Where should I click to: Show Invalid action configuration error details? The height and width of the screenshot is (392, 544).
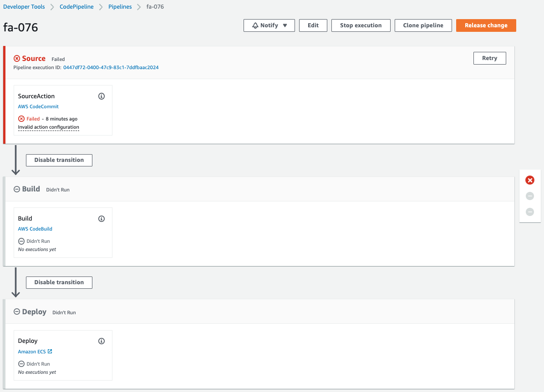coord(48,127)
